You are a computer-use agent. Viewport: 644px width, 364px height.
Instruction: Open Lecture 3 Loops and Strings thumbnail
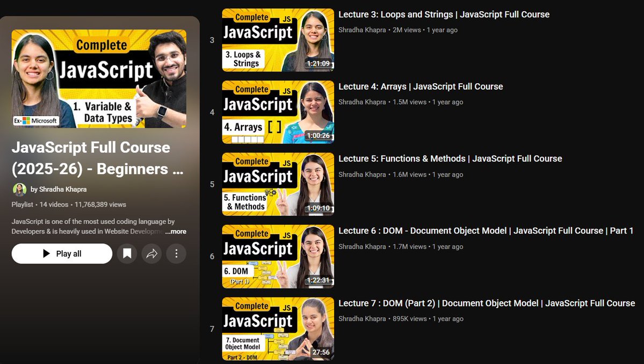(x=278, y=40)
